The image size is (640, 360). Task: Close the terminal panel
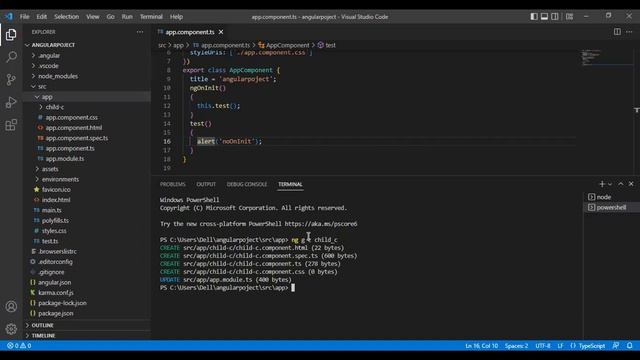pos(631,184)
